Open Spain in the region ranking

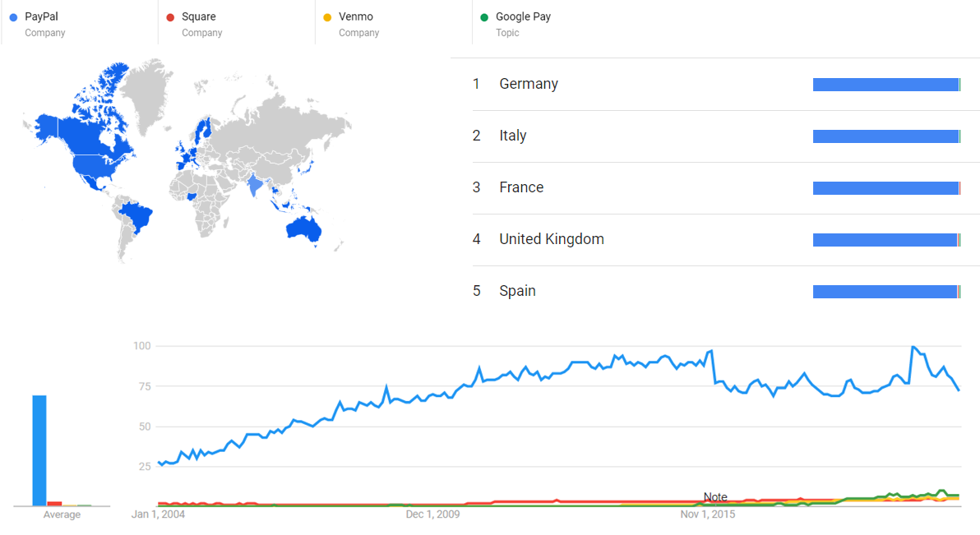click(x=517, y=291)
